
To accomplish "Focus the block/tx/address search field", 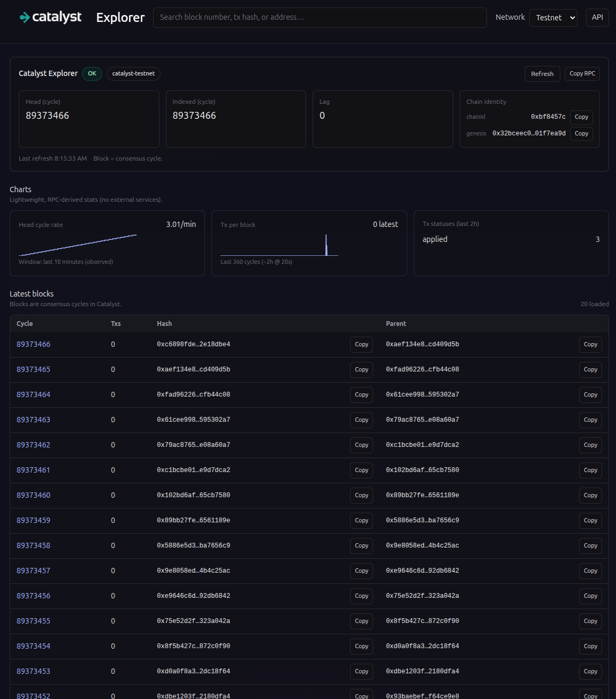I will 320,18.
